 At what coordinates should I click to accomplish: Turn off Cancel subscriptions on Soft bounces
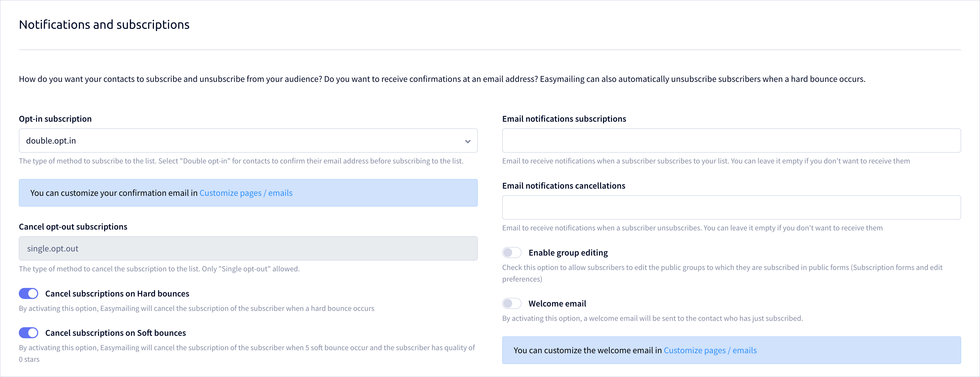click(29, 333)
